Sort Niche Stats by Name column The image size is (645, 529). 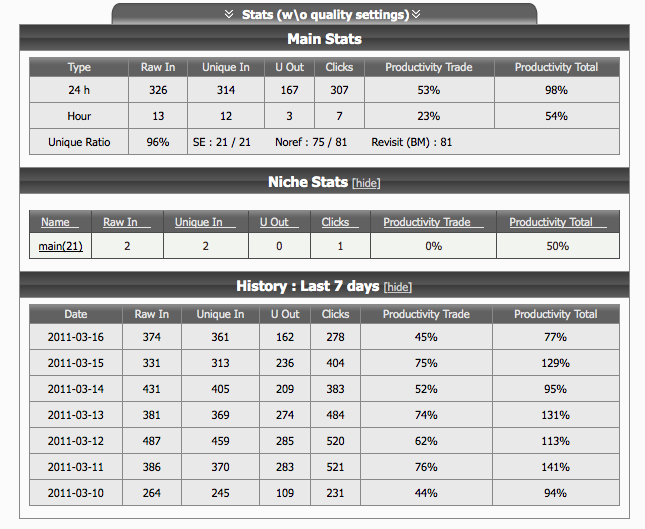pyautogui.click(x=55, y=222)
